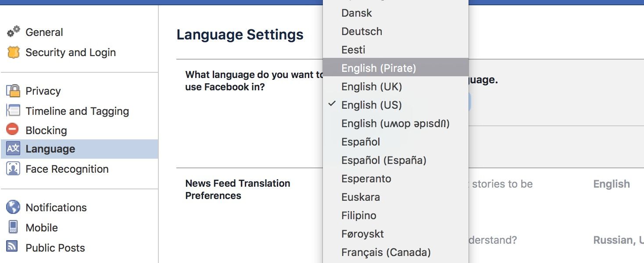
Task: Go to Timeline and Tagging settings
Action: (77, 111)
